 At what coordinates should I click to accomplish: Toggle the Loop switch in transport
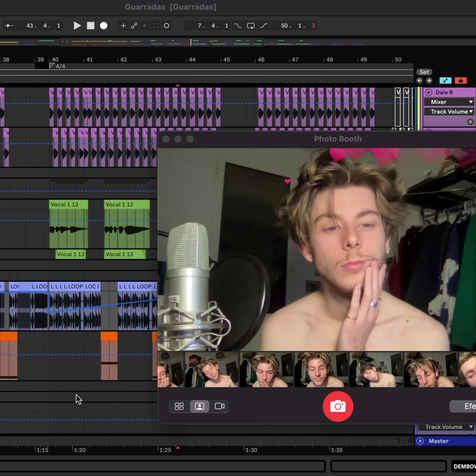tap(251, 26)
